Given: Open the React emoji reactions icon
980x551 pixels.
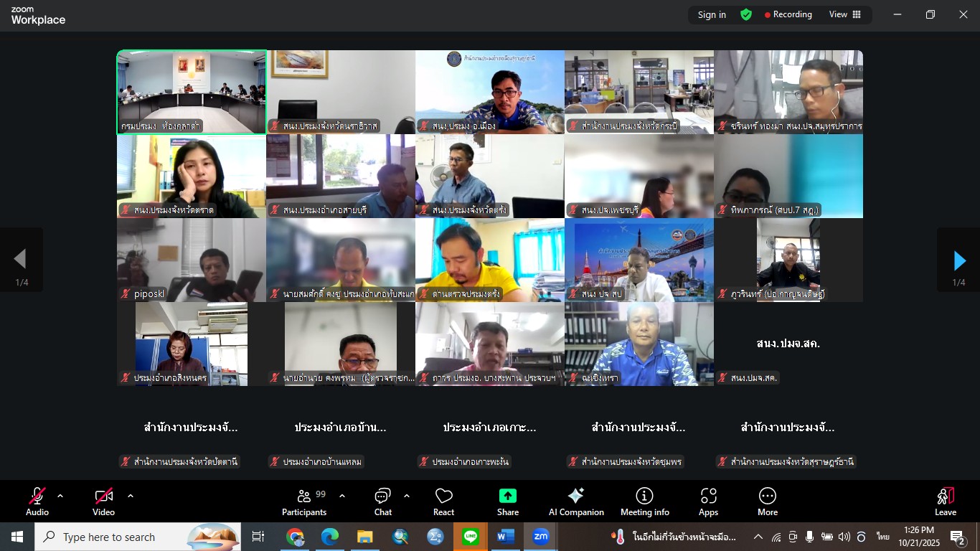Looking at the screenshot, I should [443, 496].
